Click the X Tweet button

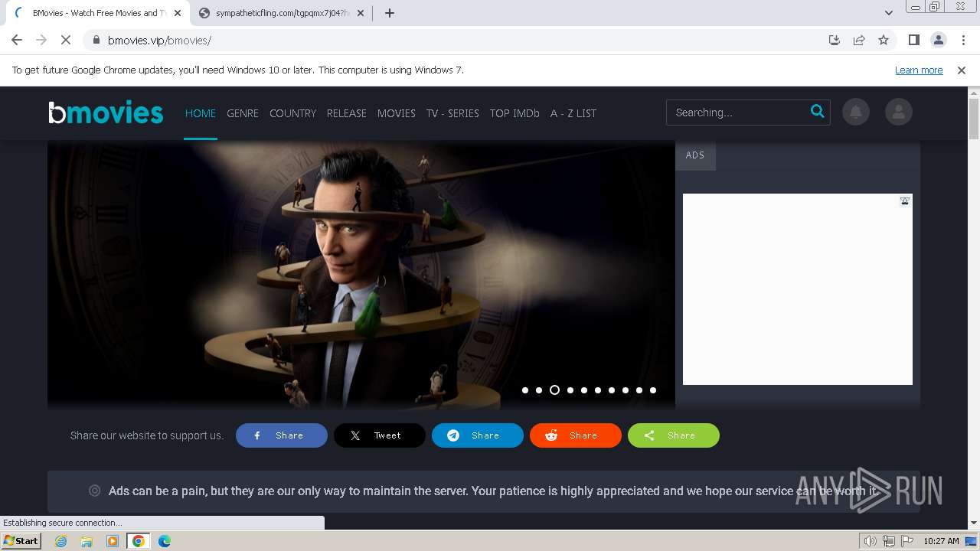tap(380, 435)
